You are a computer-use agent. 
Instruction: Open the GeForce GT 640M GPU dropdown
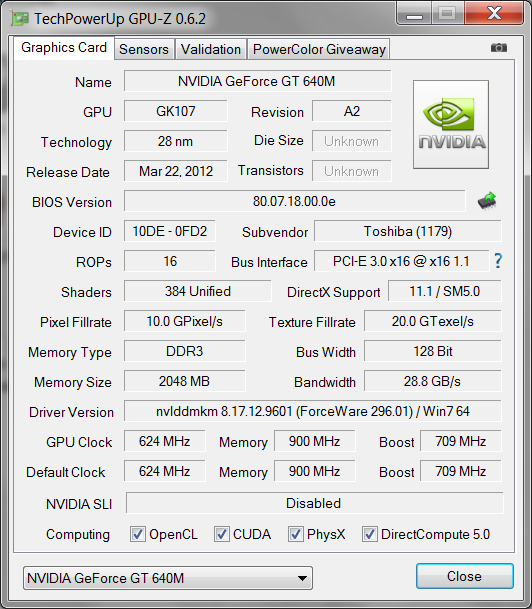pyautogui.click(x=168, y=578)
